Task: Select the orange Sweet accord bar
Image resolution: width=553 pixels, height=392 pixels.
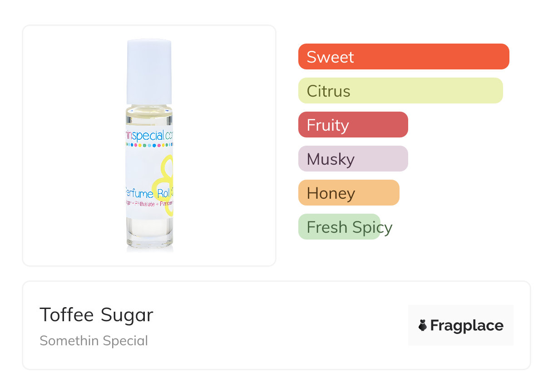Action: (x=404, y=57)
